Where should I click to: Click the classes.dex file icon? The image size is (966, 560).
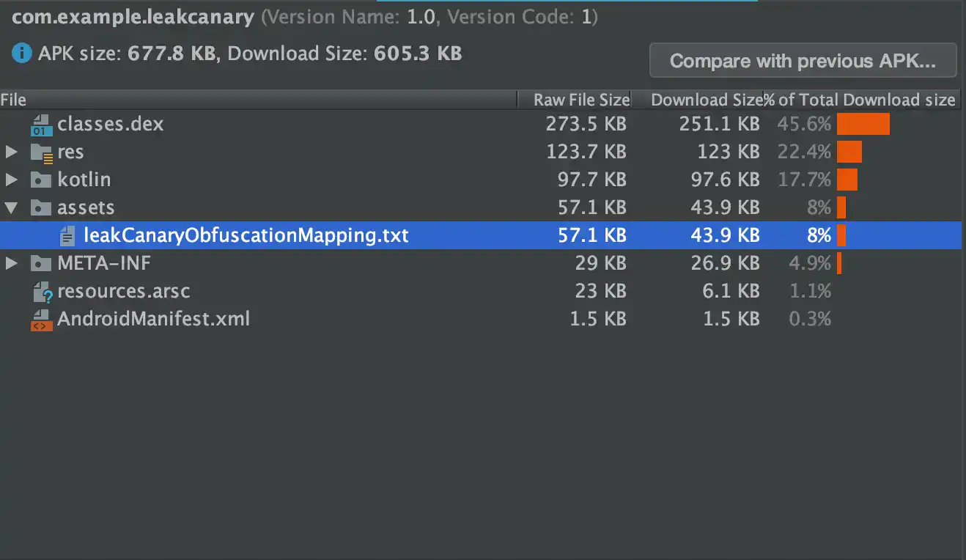[x=42, y=125]
